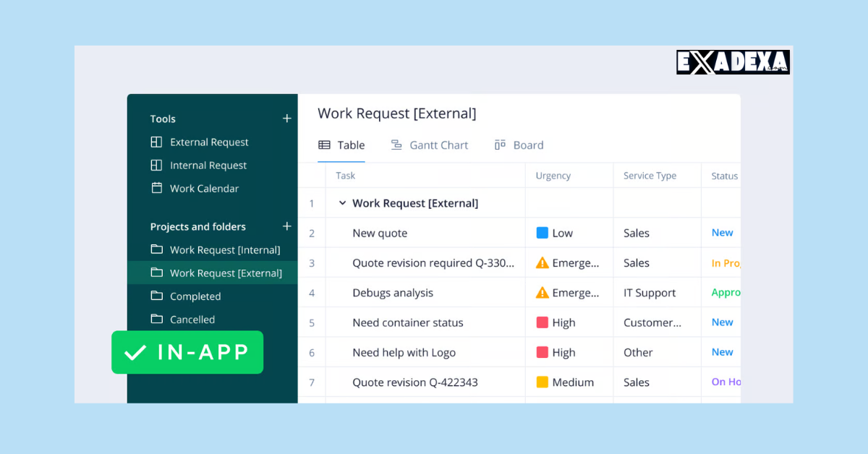This screenshot has height=454, width=868.
Task: Add a new project via Projects plus icon
Action: point(286,226)
